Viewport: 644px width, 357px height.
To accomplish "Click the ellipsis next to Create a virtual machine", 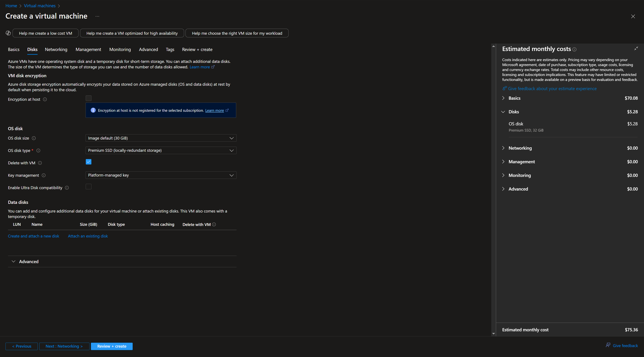I will click(x=97, y=16).
